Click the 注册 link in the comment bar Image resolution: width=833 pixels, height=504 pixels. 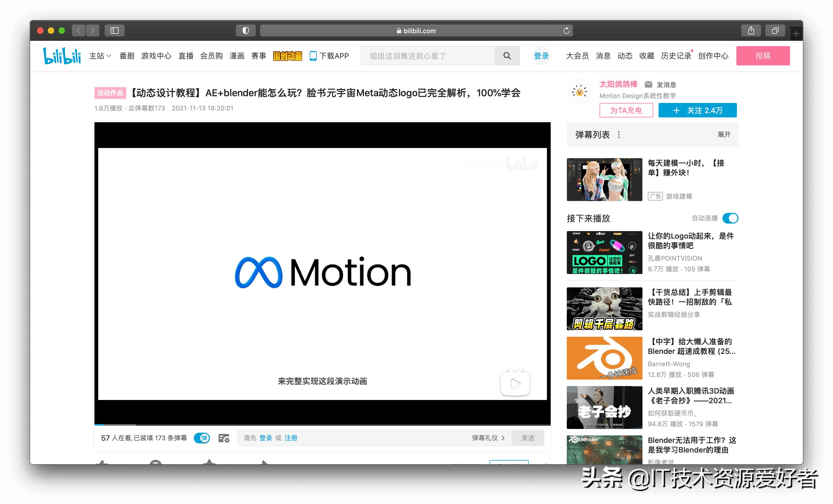tap(291, 438)
